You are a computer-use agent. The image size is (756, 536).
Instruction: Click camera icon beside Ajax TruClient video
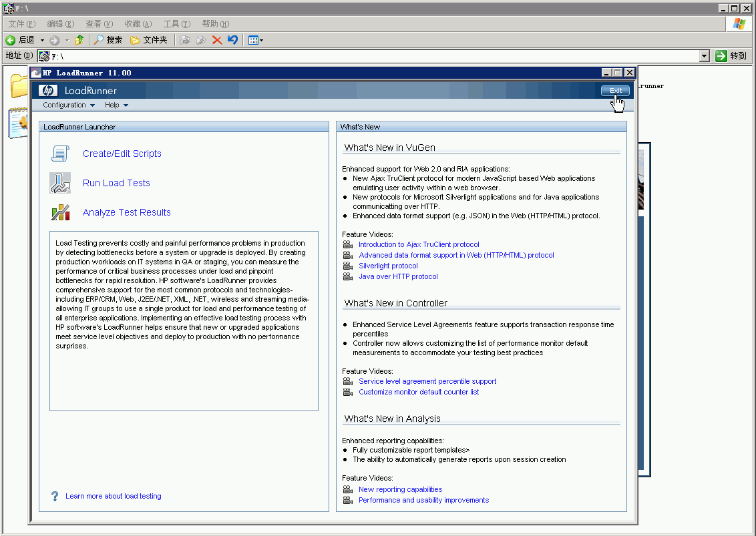coord(348,244)
